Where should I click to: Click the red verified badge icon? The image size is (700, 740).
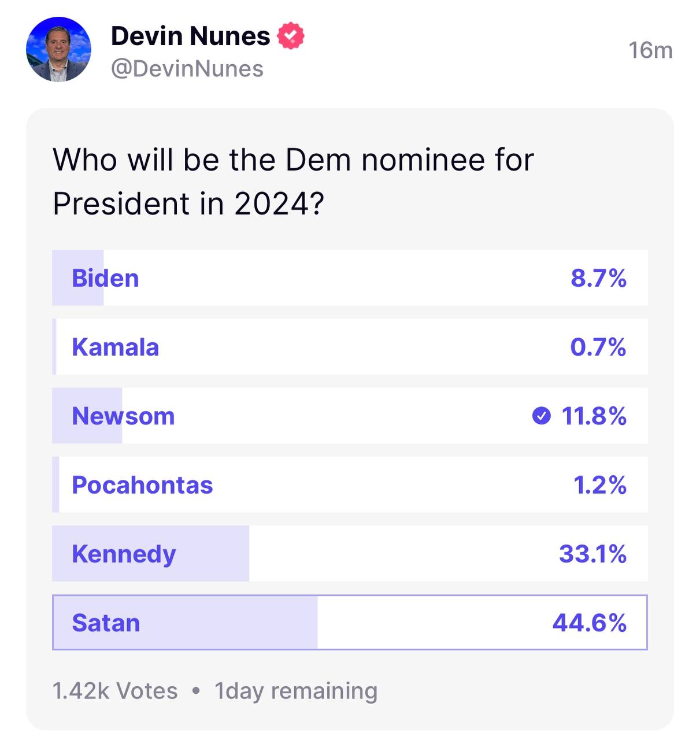coord(291,36)
